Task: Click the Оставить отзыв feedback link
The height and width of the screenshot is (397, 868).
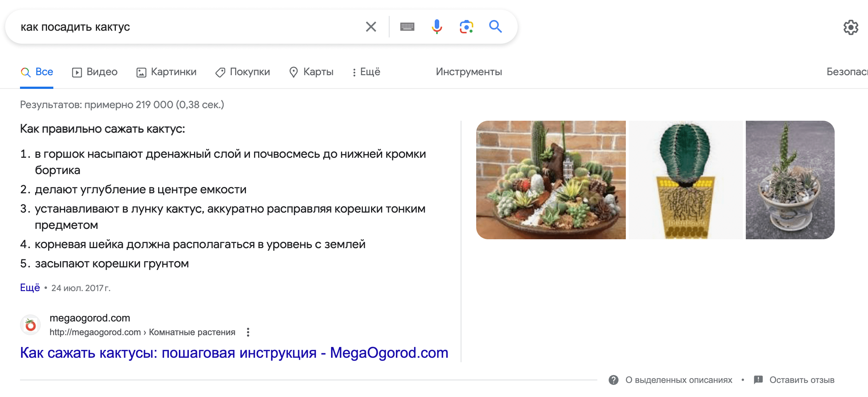Action: coord(801,380)
